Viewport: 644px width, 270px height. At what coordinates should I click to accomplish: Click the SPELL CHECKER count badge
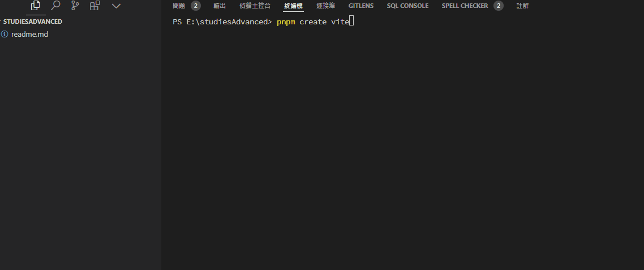499,6
